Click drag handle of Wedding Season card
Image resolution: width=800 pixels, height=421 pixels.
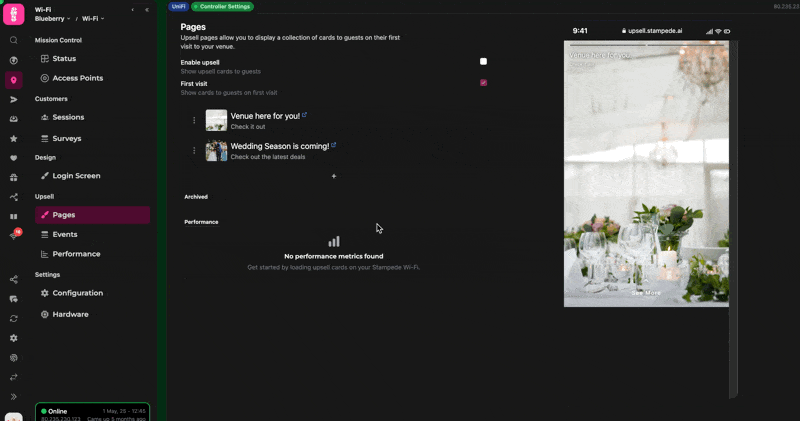[x=194, y=150]
